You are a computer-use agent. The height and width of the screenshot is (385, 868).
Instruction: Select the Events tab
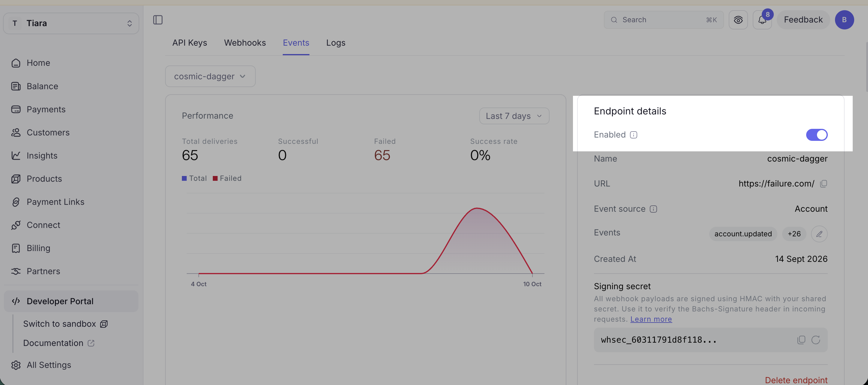point(296,43)
